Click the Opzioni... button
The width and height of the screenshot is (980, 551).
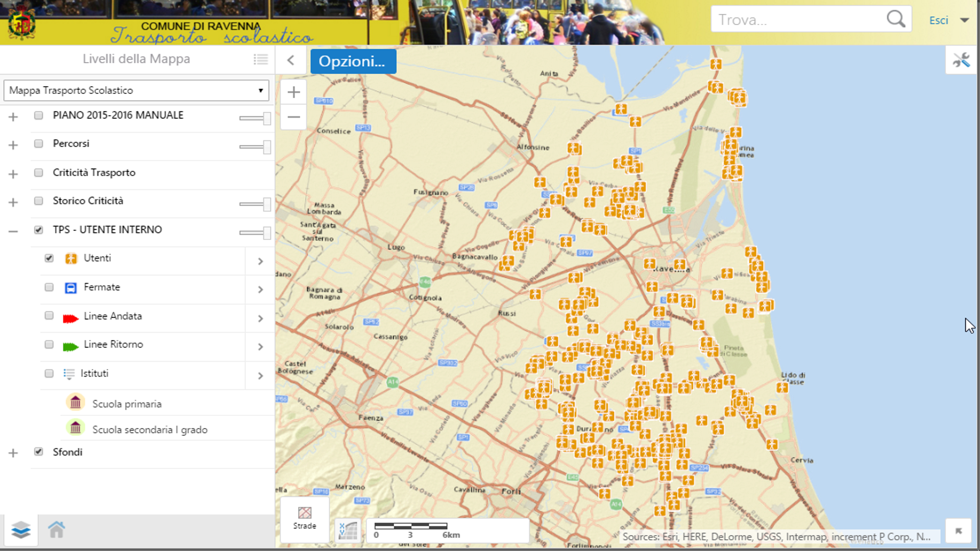point(353,61)
